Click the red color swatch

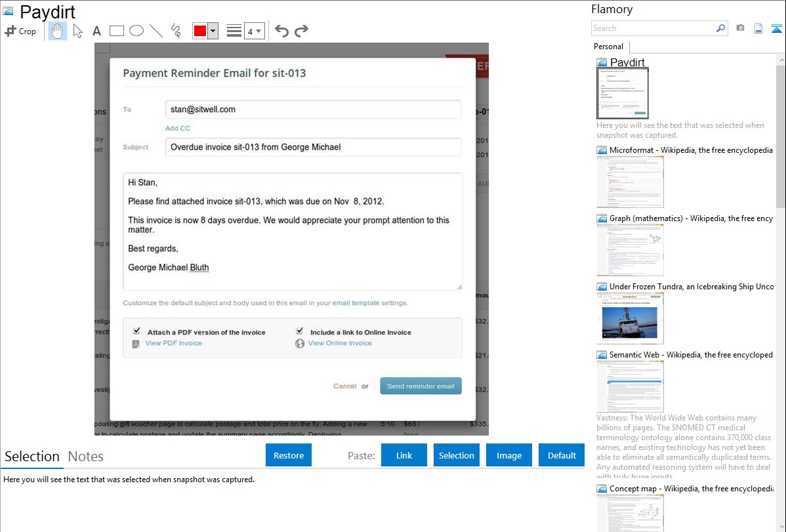(x=199, y=31)
